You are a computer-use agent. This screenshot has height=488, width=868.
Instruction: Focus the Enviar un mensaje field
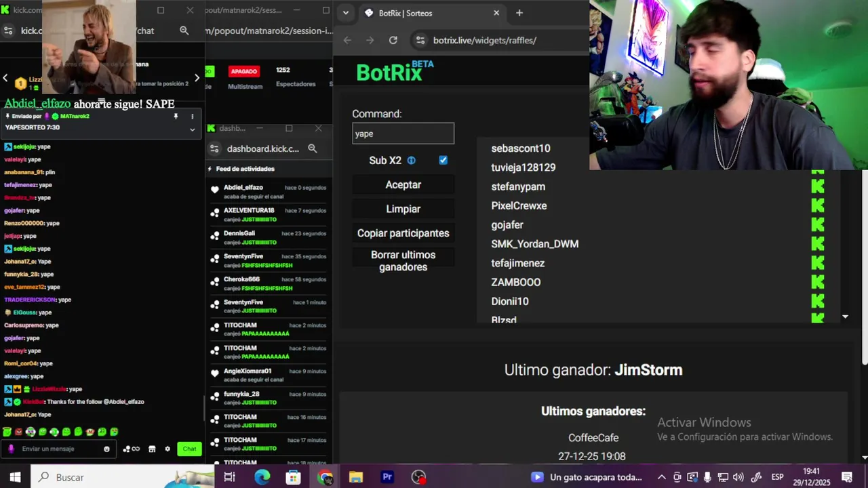pos(60,449)
